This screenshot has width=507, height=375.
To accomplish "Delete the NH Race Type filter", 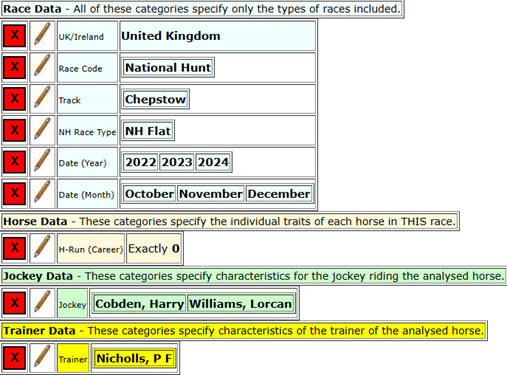I will [14, 130].
